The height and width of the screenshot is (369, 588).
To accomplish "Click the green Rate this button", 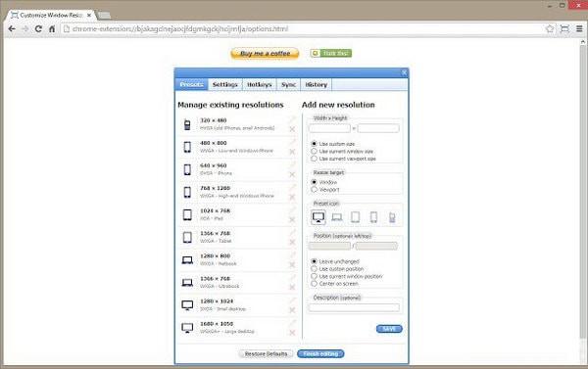I will pos(331,53).
